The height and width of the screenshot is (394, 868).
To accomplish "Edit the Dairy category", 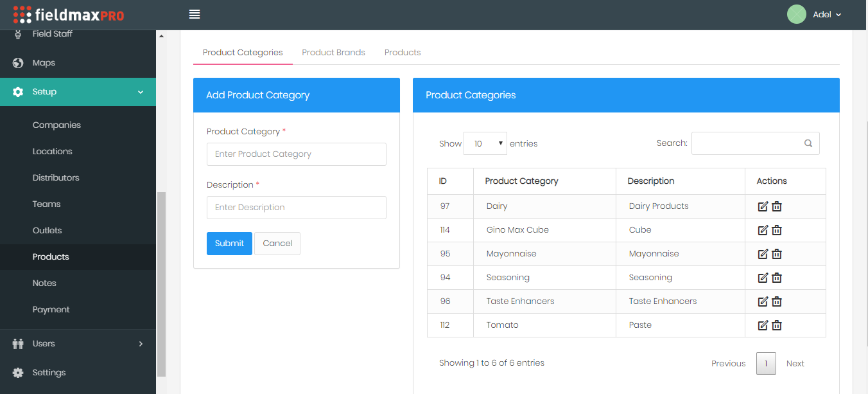I will (763, 206).
